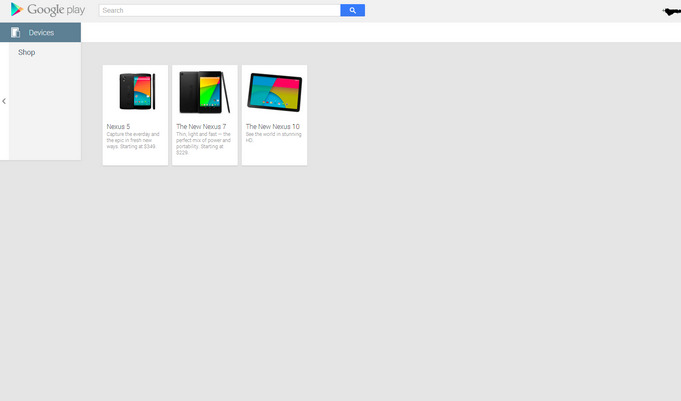This screenshot has width=681, height=401.
Task: Click The New Nexus 10 title link
Action: pos(272,127)
